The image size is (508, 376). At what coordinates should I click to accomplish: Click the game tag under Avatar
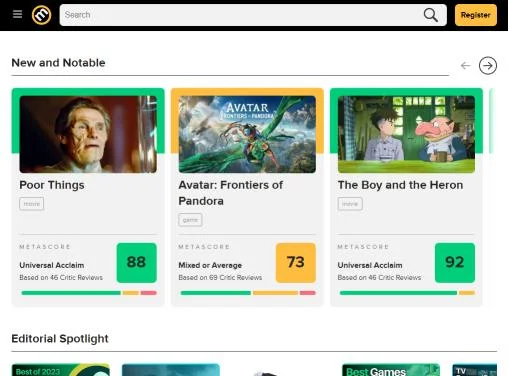(x=190, y=220)
